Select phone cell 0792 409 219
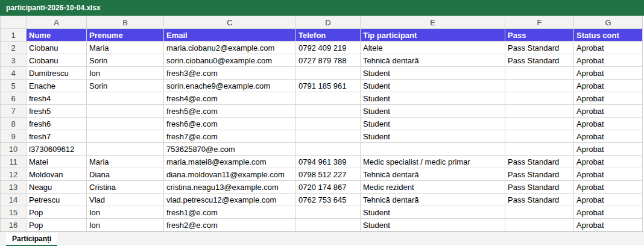The width and height of the screenshot is (644, 246). [x=328, y=48]
